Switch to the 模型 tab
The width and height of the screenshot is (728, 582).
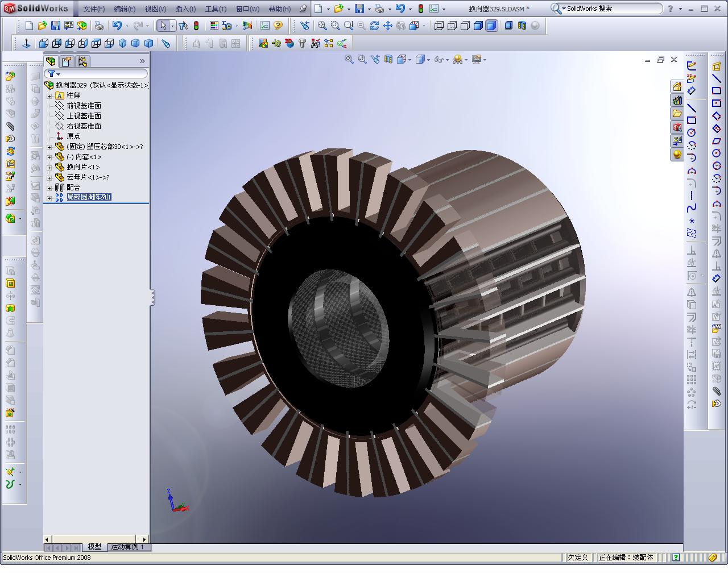click(94, 547)
